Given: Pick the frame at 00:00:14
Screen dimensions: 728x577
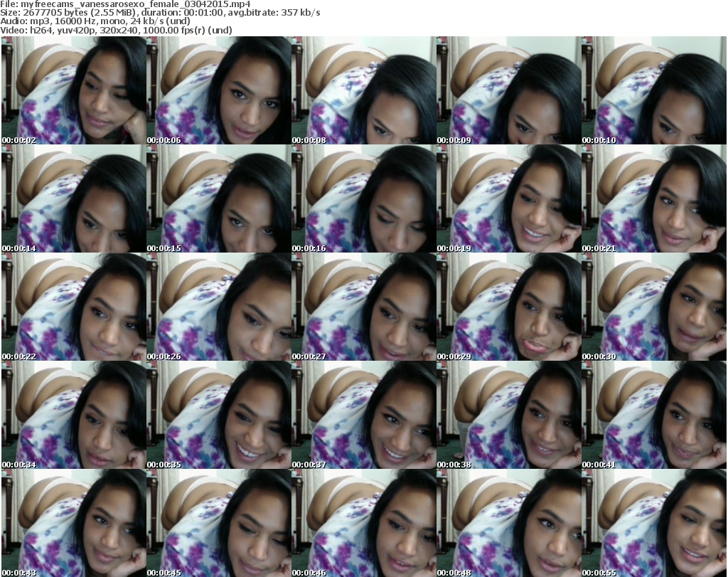Looking at the screenshot, I should pyautogui.click(x=73, y=199).
